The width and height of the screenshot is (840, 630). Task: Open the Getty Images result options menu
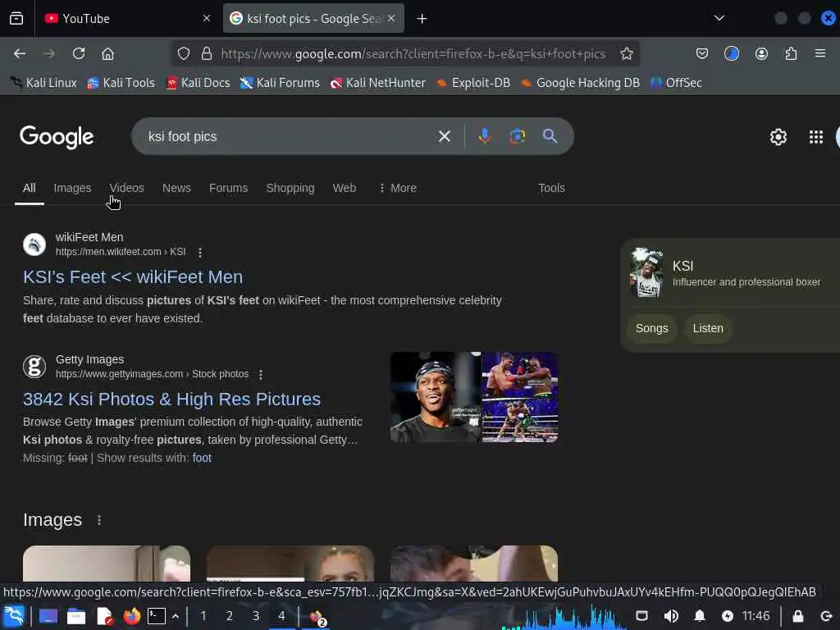tap(260, 374)
